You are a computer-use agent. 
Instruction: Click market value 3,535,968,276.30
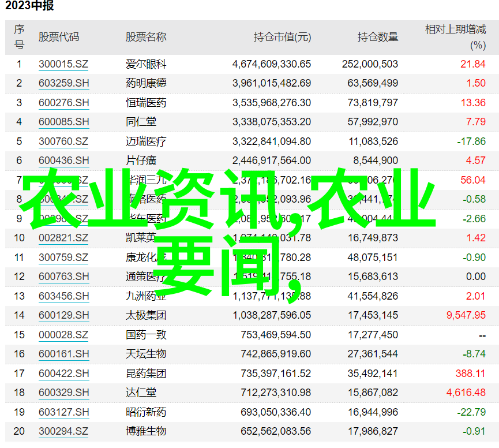tap(272, 103)
